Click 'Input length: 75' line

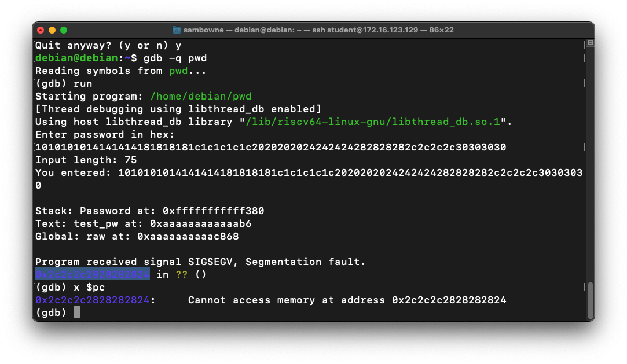[86, 160]
